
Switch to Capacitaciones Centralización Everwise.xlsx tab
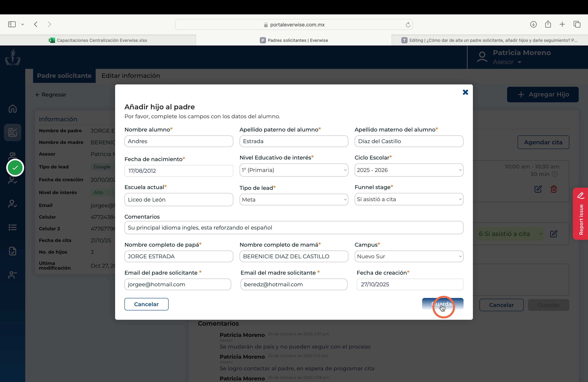[x=98, y=40]
